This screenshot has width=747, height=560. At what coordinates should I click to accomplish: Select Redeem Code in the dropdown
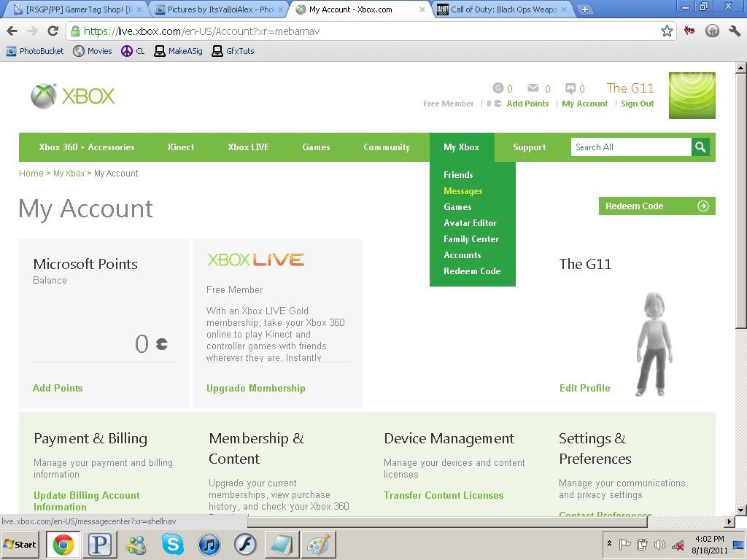(472, 271)
